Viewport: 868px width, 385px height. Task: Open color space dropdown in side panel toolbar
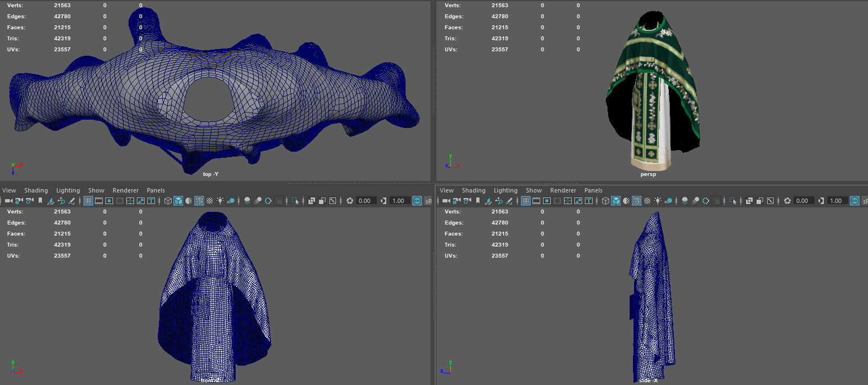click(865, 201)
